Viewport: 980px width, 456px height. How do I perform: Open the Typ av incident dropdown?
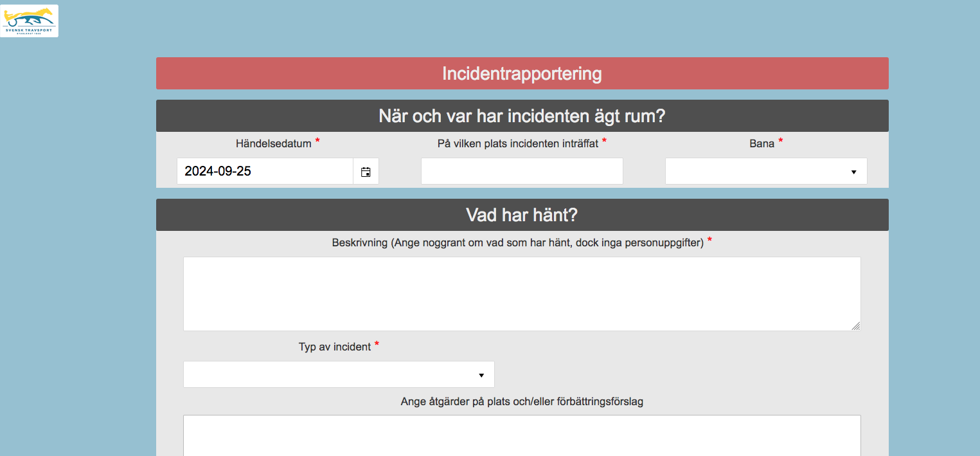[x=339, y=375]
